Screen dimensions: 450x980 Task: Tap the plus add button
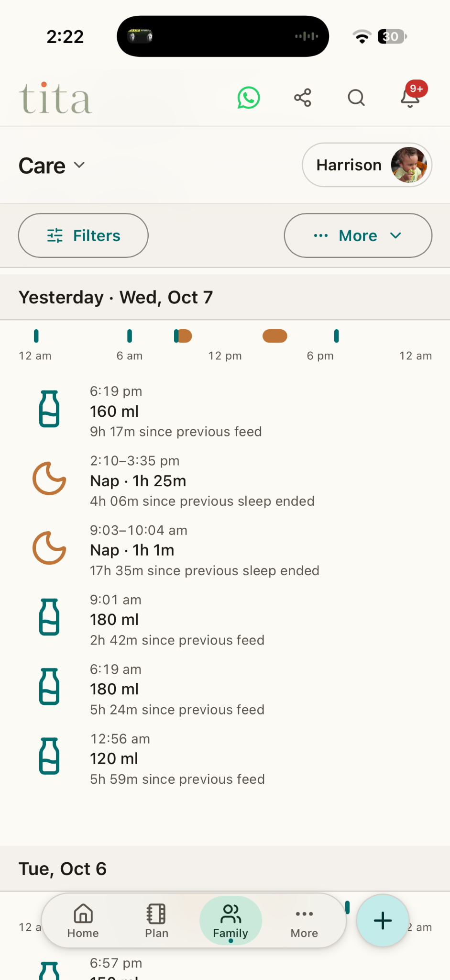pyautogui.click(x=383, y=921)
